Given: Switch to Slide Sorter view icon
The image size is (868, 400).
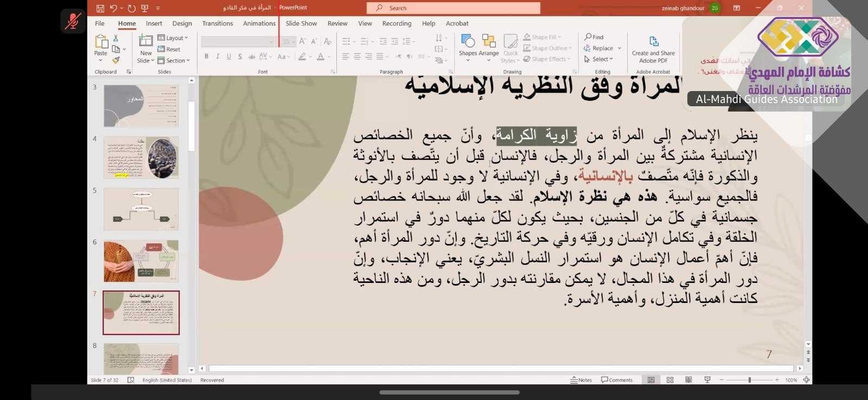Looking at the screenshot, I should (x=670, y=380).
